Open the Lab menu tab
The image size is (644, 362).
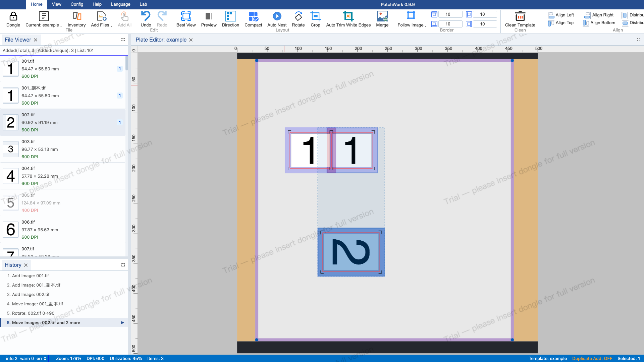point(143,4)
